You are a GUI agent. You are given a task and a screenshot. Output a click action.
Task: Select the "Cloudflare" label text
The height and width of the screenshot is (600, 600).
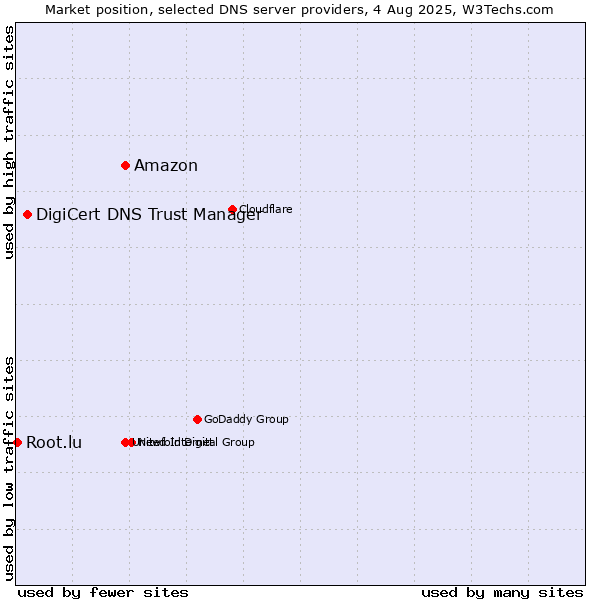tap(266, 209)
